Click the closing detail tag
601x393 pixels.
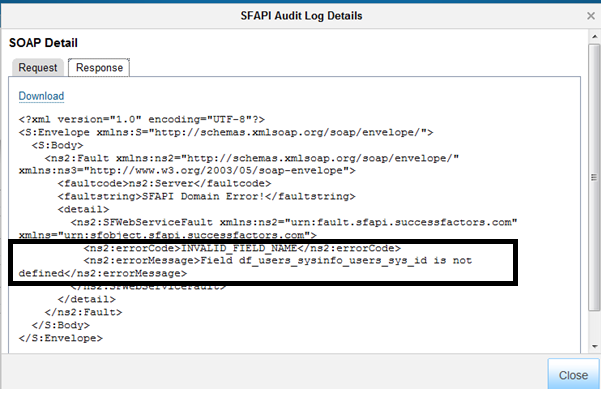[x=87, y=299]
